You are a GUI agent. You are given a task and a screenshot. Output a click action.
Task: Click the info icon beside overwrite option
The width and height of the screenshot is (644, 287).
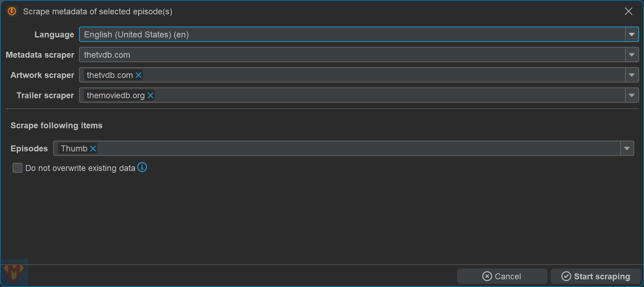pos(142,167)
